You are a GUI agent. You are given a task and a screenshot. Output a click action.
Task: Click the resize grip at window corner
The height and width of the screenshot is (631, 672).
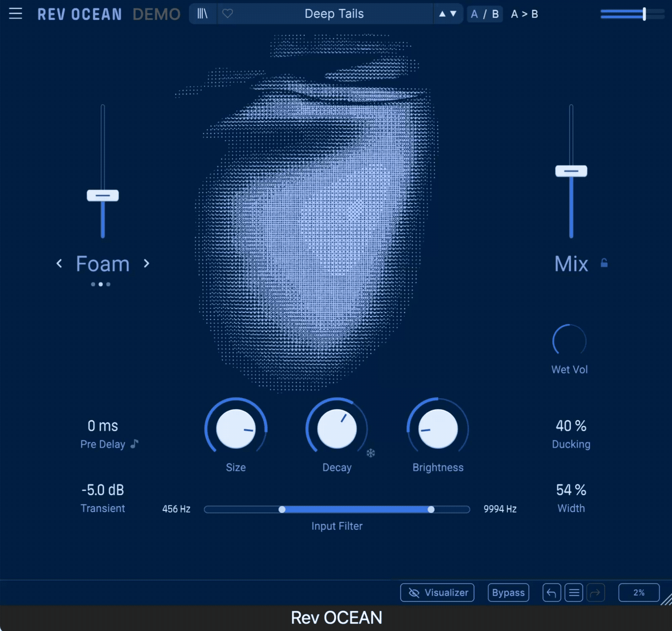click(x=667, y=599)
